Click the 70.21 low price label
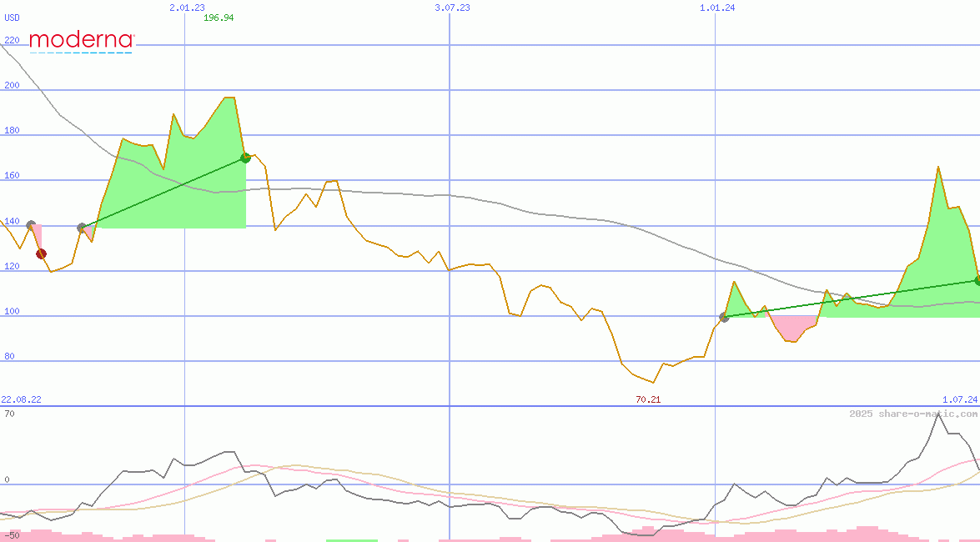The height and width of the screenshot is (542, 980). pos(648,399)
